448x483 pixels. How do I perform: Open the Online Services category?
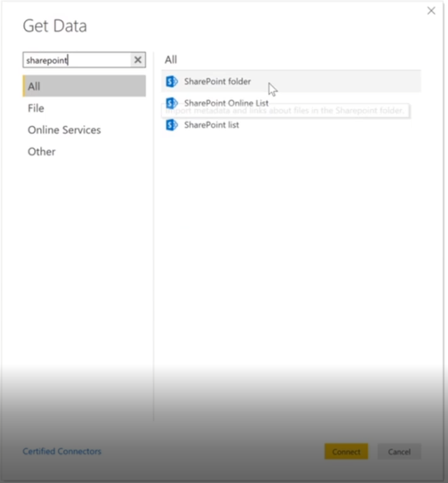pyautogui.click(x=64, y=130)
